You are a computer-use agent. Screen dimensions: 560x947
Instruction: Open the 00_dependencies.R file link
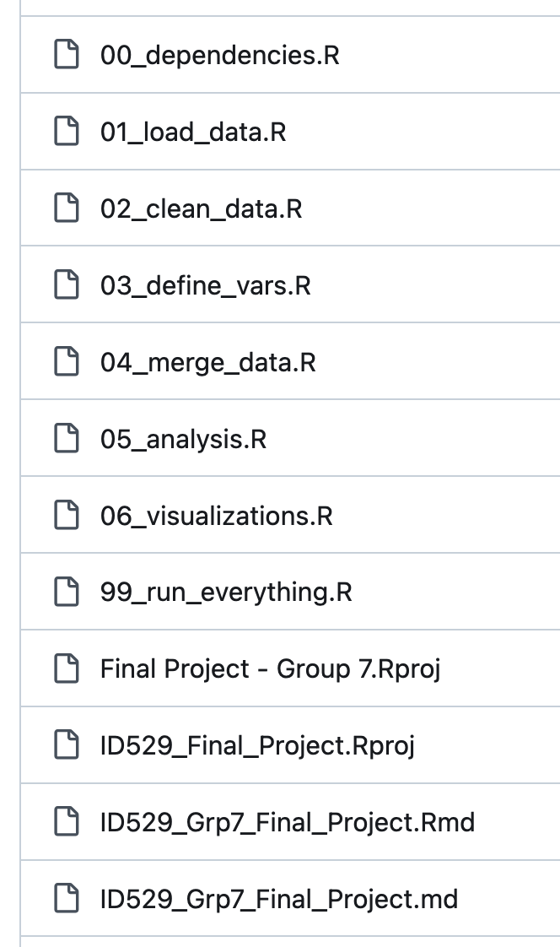click(219, 56)
